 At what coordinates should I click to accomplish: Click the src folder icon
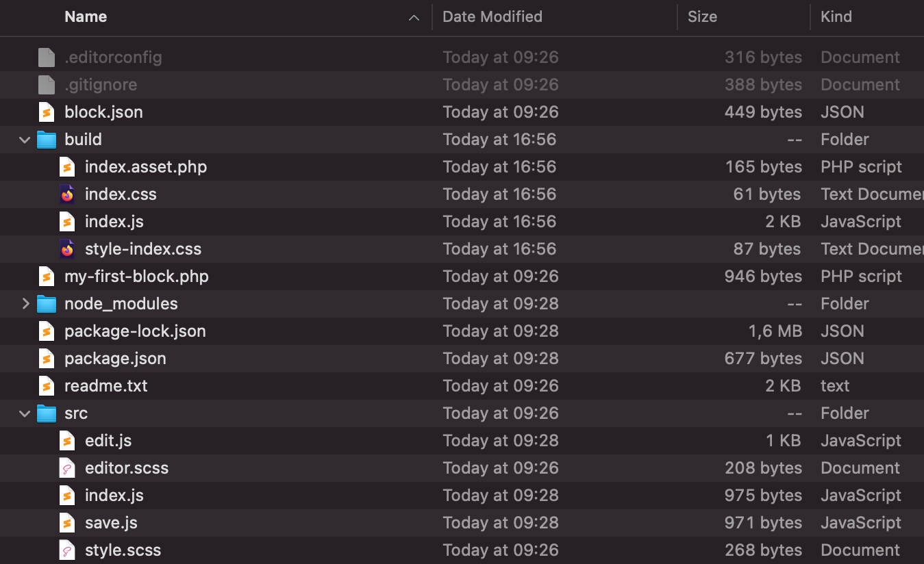46,413
